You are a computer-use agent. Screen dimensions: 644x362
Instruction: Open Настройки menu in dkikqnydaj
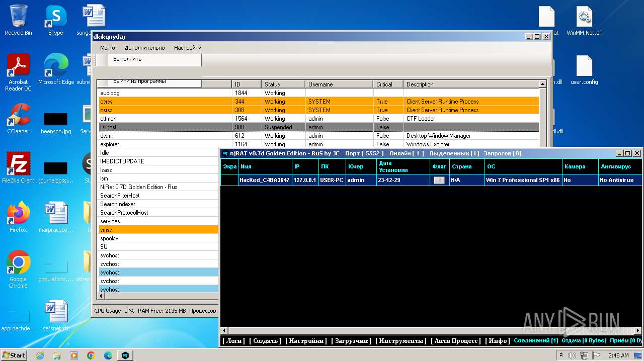[x=188, y=48]
